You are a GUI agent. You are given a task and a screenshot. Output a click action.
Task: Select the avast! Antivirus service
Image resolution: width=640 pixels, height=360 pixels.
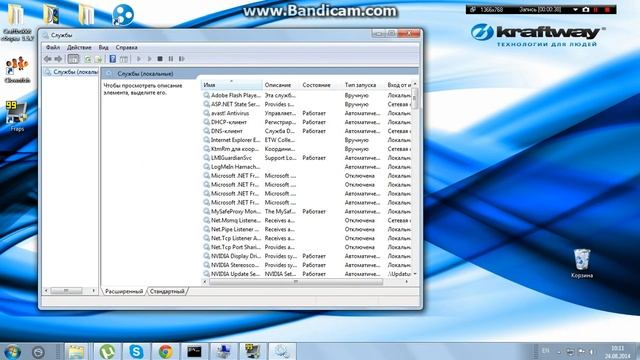click(307, 113)
